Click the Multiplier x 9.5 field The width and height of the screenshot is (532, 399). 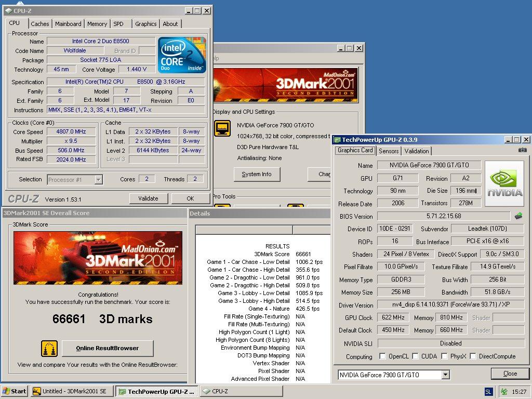pos(71,141)
